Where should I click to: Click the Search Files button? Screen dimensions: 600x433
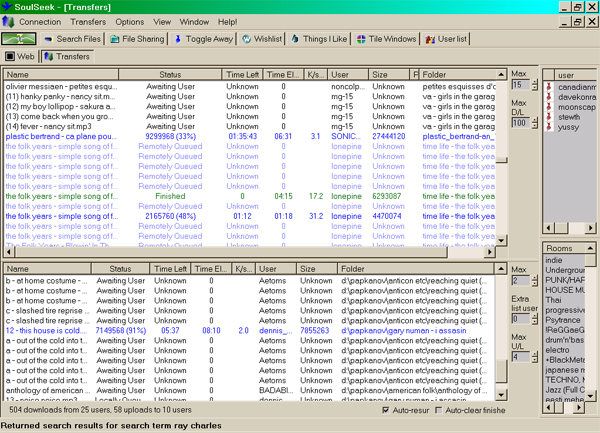coord(72,39)
